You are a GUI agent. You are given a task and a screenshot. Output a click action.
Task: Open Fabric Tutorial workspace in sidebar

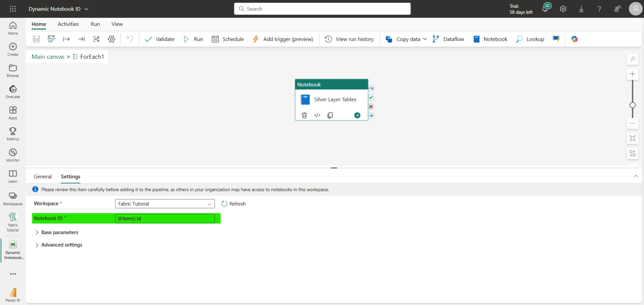point(13,222)
